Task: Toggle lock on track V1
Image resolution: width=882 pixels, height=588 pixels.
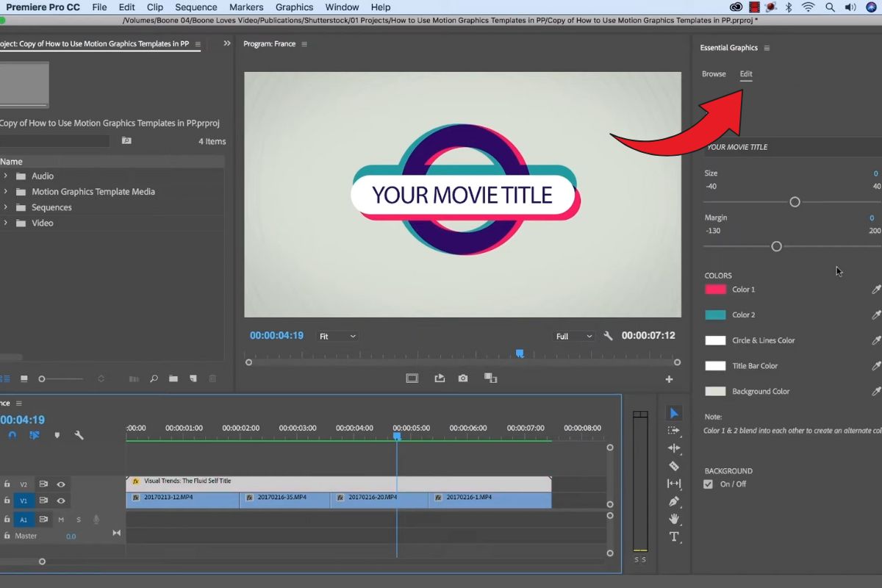Action: pyautogui.click(x=7, y=501)
